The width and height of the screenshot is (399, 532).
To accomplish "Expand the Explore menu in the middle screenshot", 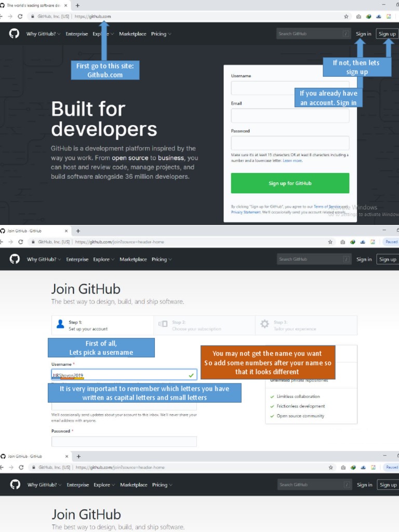I will click(x=104, y=259).
